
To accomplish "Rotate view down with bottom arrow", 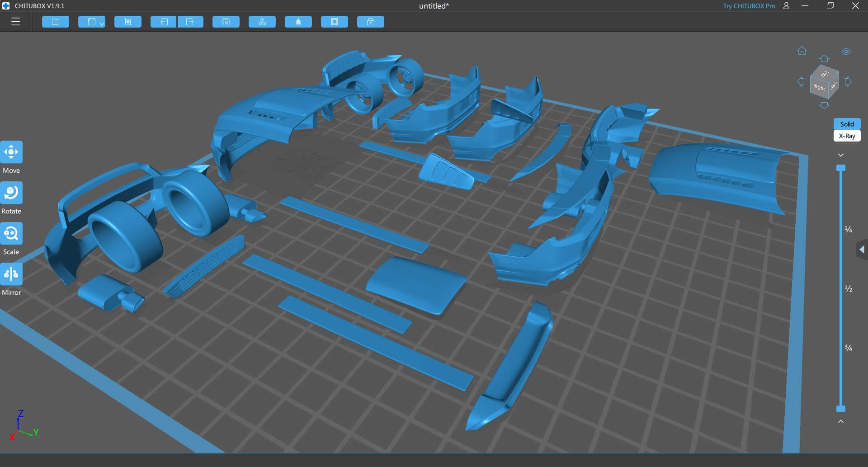I will pos(824,105).
